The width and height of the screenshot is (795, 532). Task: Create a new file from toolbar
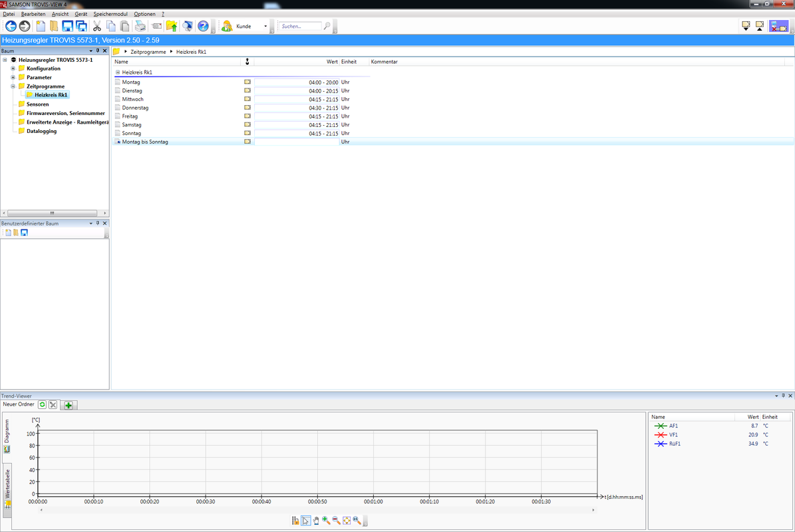pos(41,26)
